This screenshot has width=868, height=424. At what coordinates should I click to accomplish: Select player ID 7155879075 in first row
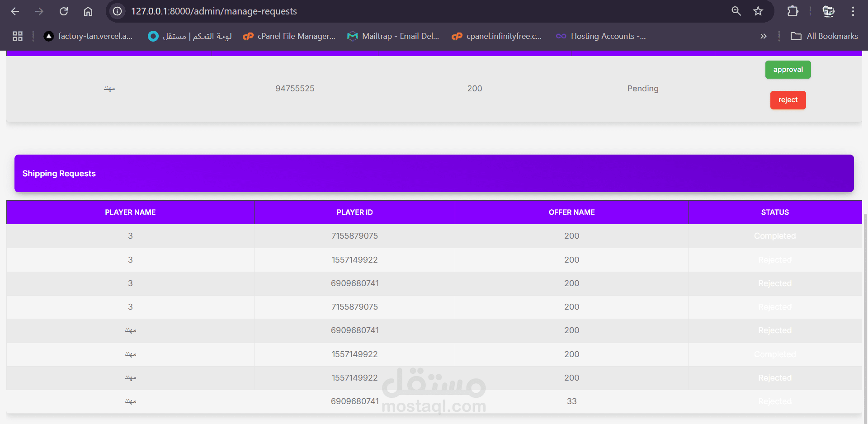pyautogui.click(x=354, y=236)
